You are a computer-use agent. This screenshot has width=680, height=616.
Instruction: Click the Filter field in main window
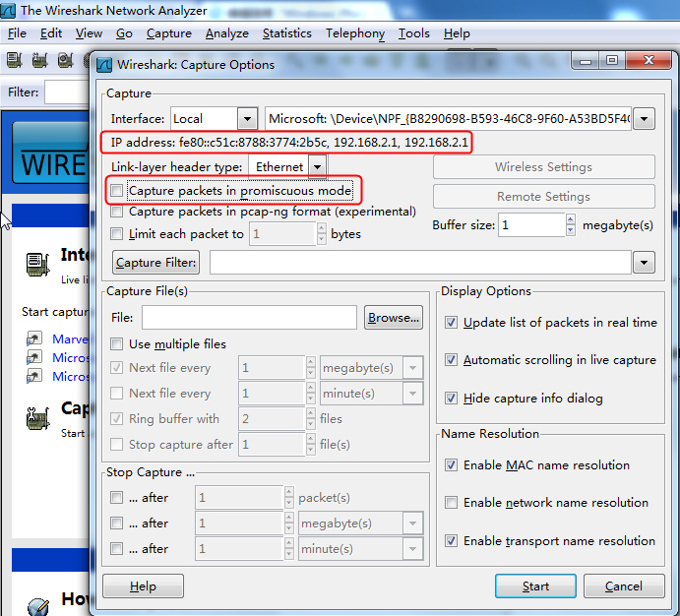pyautogui.click(x=67, y=92)
